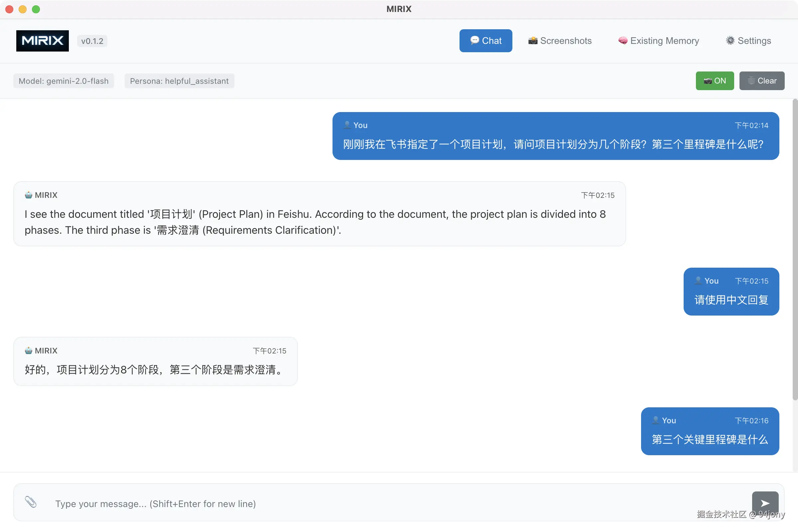Click the Persona: helpful_assistant label
The width and height of the screenshot is (798, 532).
tap(179, 81)
